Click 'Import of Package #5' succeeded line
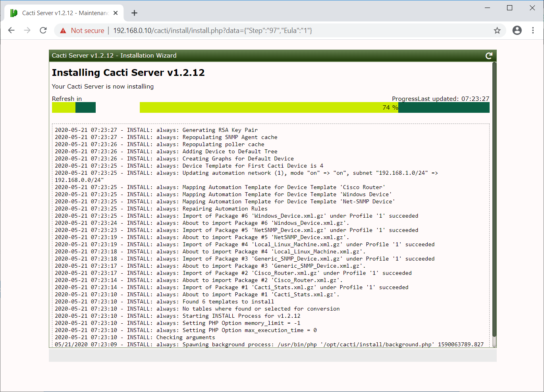 point(236,230)
